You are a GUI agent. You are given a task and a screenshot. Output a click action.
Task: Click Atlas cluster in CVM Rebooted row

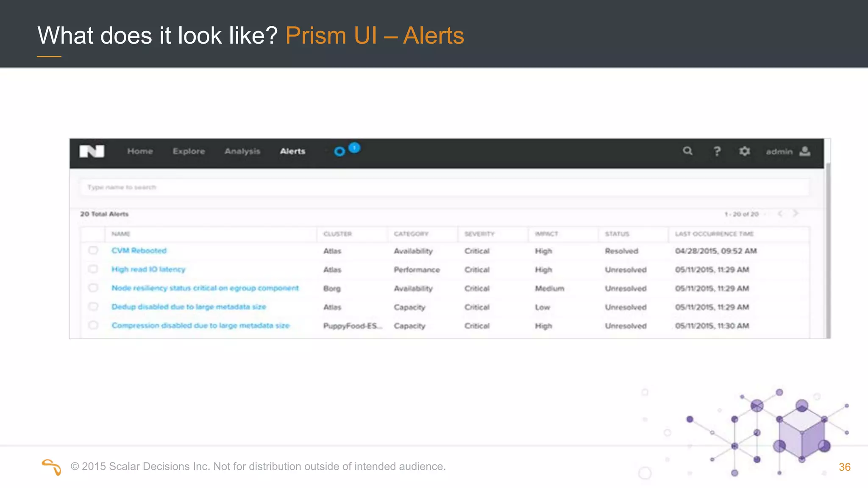tap(332, 251)
